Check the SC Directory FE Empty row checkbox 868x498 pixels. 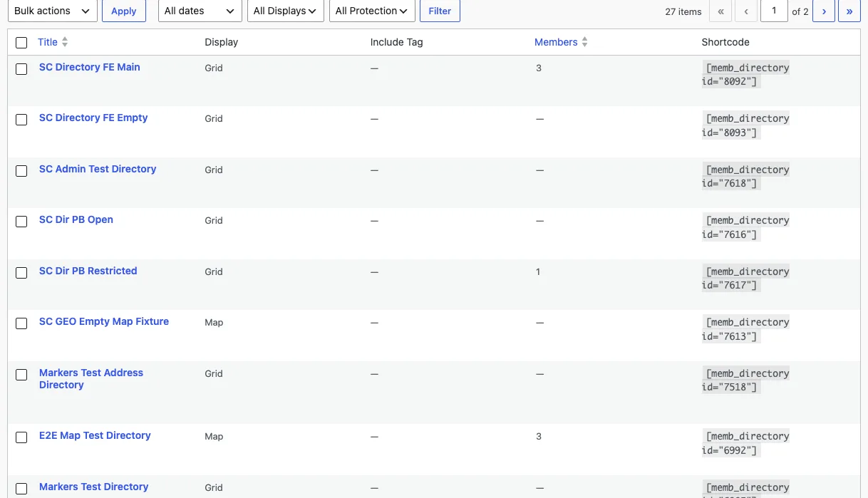(21, 120)
